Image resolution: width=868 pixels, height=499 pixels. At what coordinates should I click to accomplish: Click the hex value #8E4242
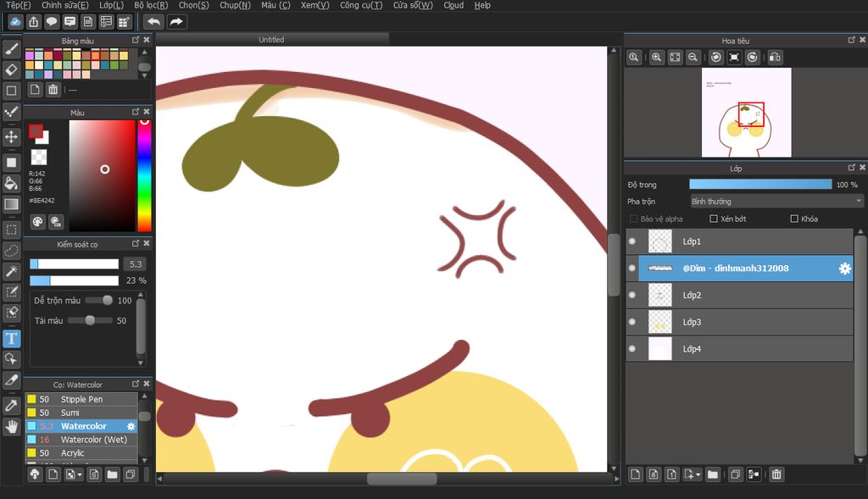(x=42, y=201)
